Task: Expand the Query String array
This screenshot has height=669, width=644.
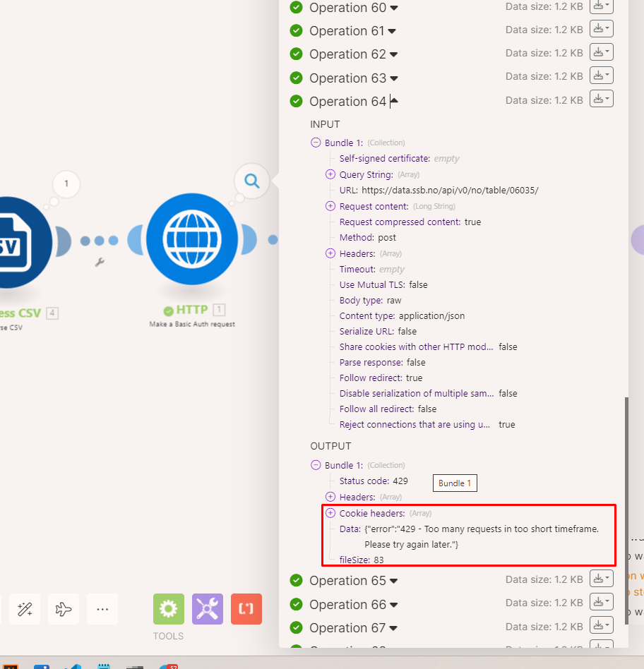Action: [x=329, y=174]
